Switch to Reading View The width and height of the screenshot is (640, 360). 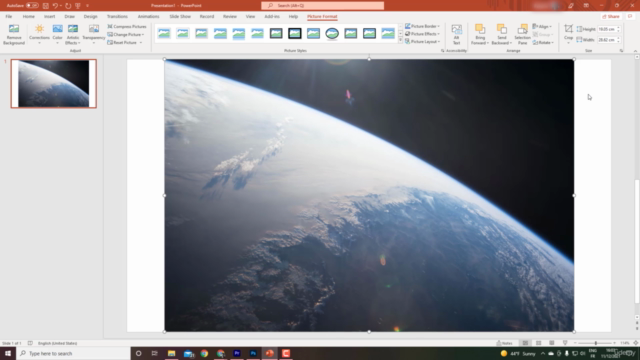point(551,343)
